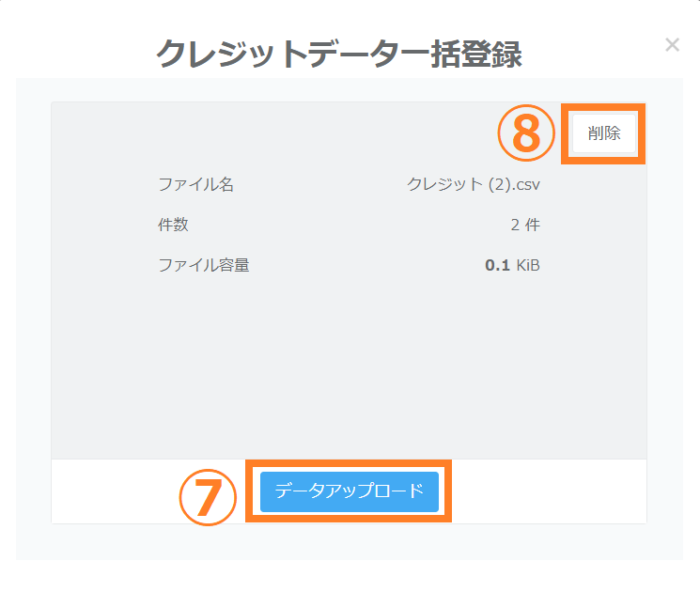Click the 削除 button
This screenshot has height=592, width=700.
604,133
